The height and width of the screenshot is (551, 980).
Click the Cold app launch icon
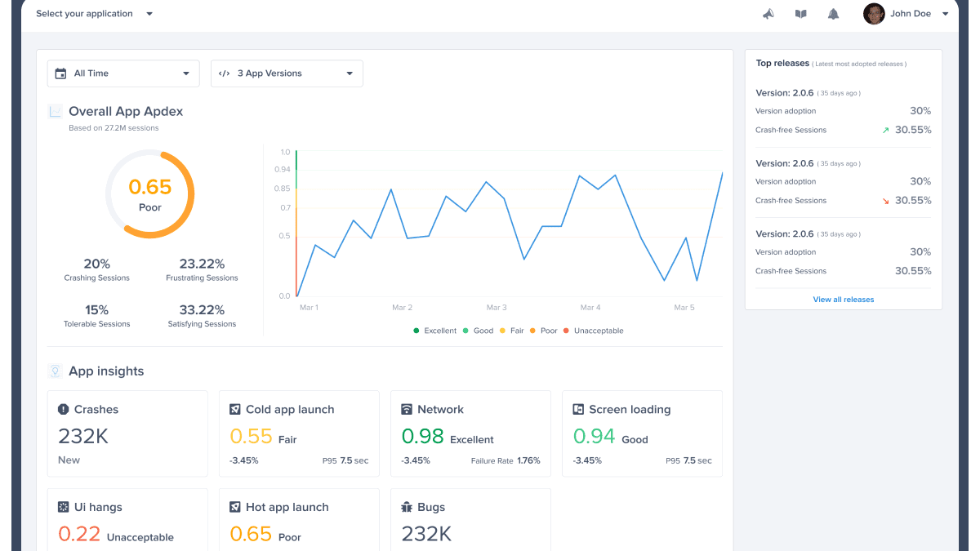[x=234, y=409]
